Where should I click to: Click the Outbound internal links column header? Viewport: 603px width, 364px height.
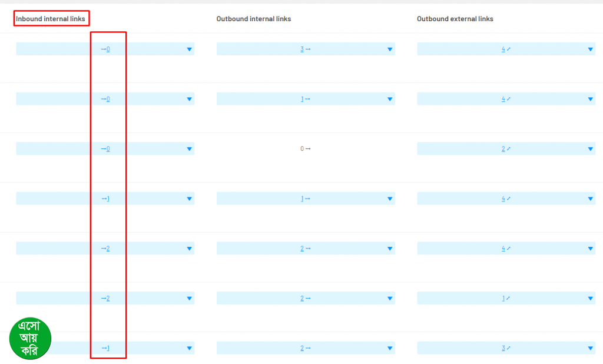253,19
